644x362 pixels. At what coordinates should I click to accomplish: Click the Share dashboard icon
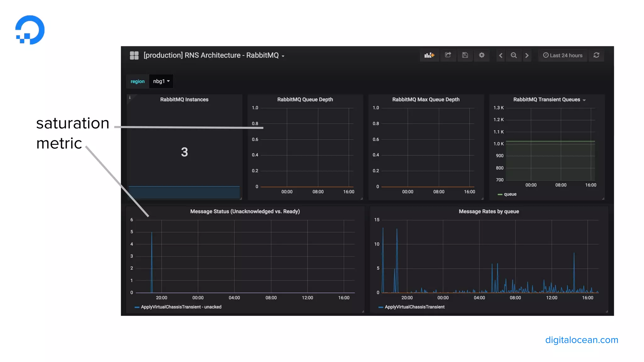click(448, 55)
